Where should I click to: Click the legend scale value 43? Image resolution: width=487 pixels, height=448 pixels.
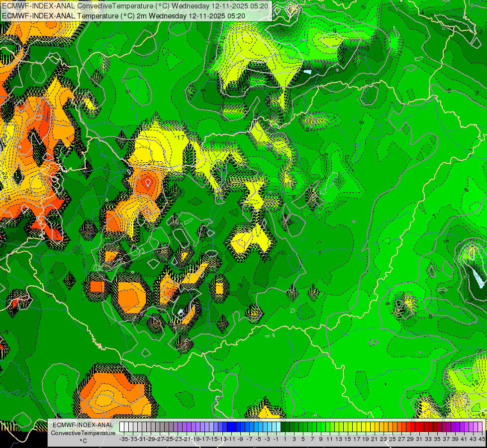coord(473,439)
